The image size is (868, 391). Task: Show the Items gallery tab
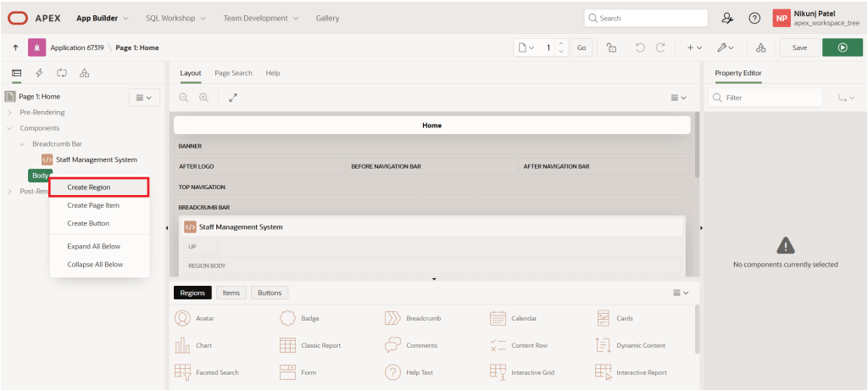(231, 293)
